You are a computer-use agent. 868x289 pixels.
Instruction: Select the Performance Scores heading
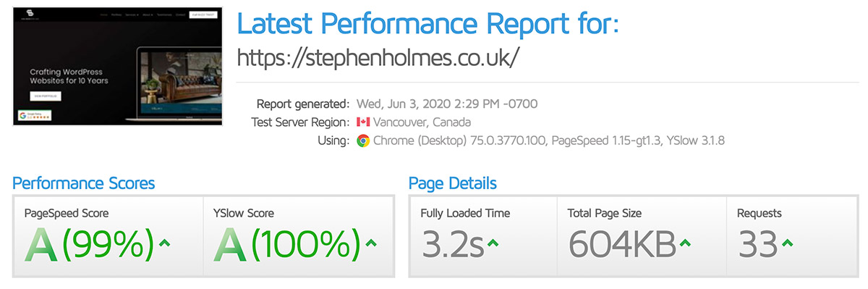(x=84, y=183)
